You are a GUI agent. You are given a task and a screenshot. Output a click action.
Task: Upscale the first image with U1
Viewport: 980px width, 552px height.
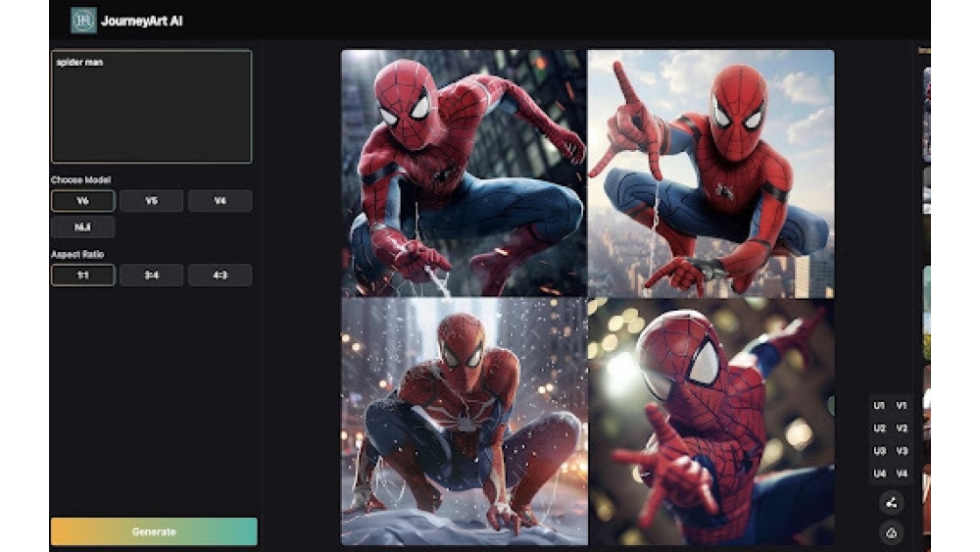click(879, 406)
